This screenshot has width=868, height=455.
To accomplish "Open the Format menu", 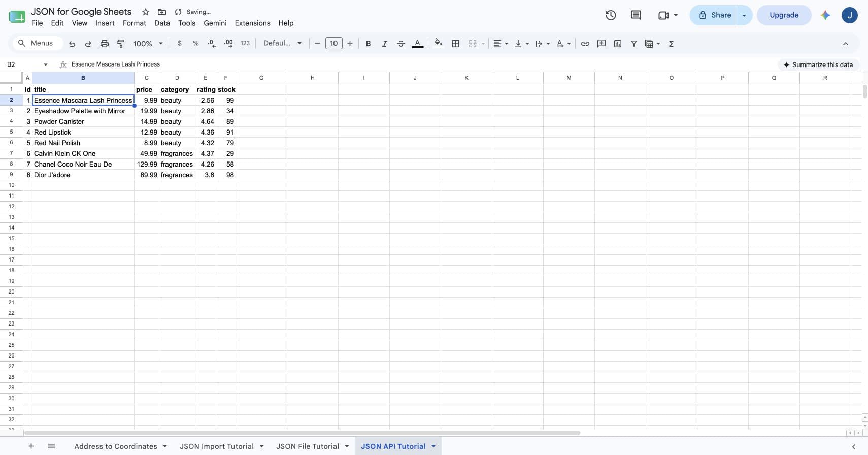I will (135, 23).
